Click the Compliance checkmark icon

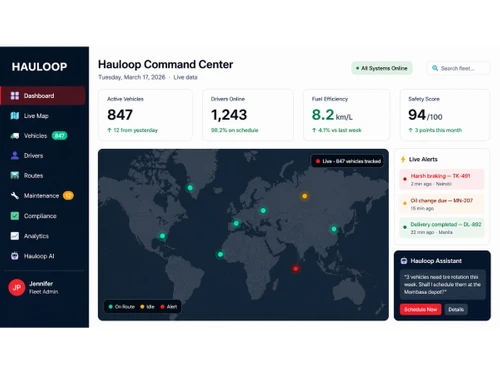click(15, 216)
